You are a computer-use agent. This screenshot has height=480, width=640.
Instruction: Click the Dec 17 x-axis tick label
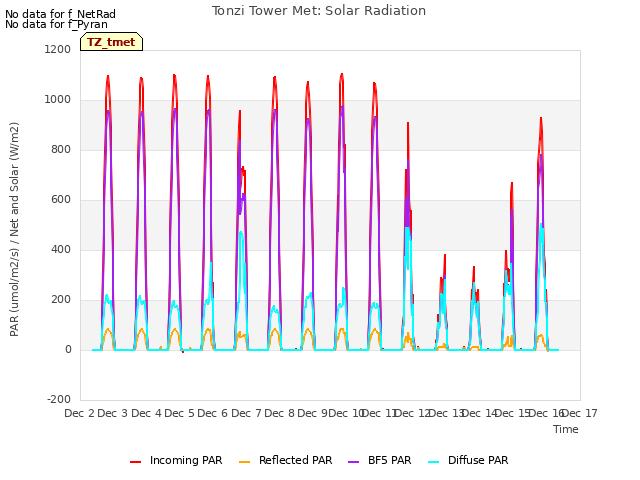coord(580,413)
